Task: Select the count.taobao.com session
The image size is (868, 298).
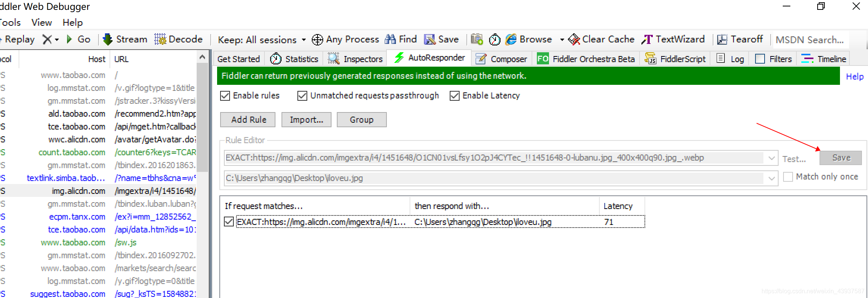Action: pos(99,152)
